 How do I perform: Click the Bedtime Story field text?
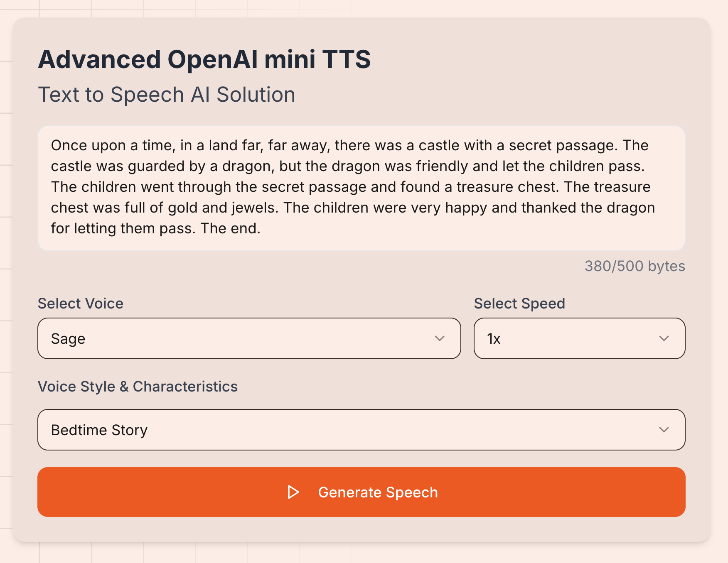click(99, 430)
